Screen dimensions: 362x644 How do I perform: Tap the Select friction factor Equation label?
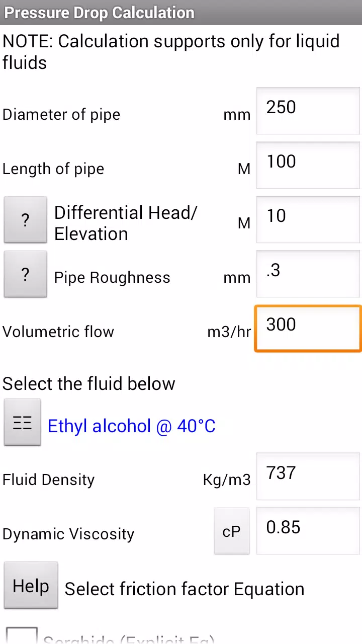185,589
